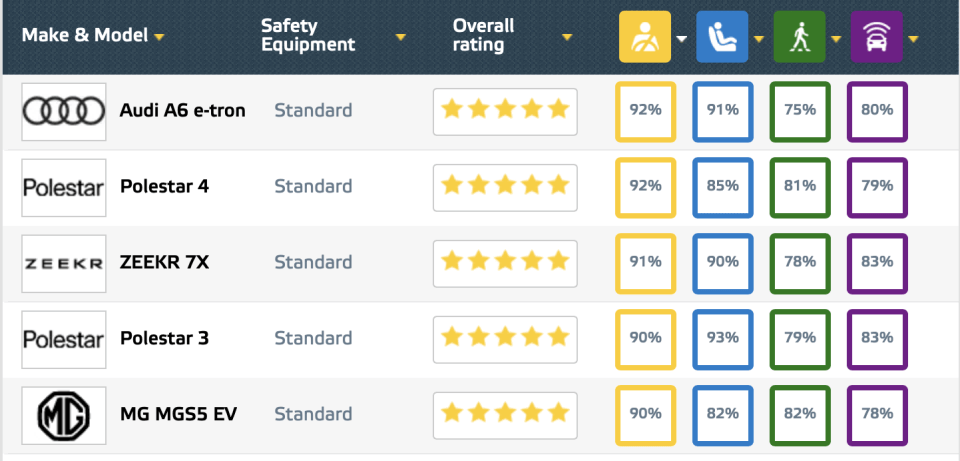The image size is (960, 461).
Task: Select the MG MGS5 EV model name
Action: (178, 414)
